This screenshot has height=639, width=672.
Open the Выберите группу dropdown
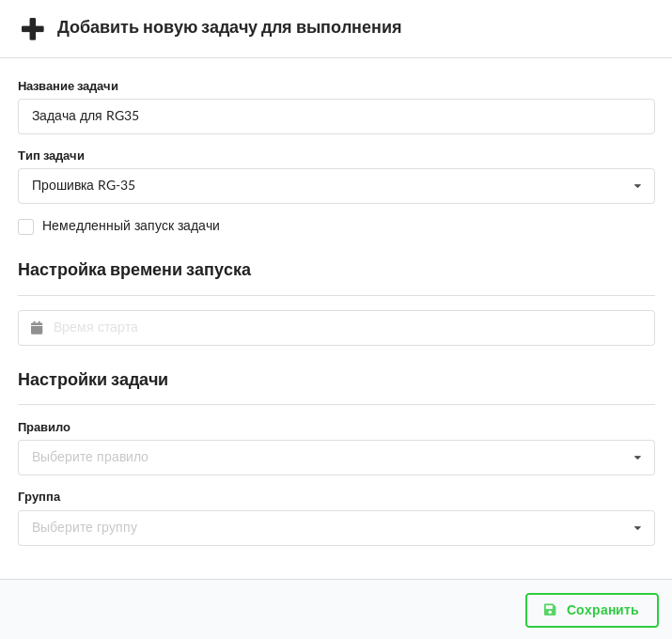[x=320, y=528]
